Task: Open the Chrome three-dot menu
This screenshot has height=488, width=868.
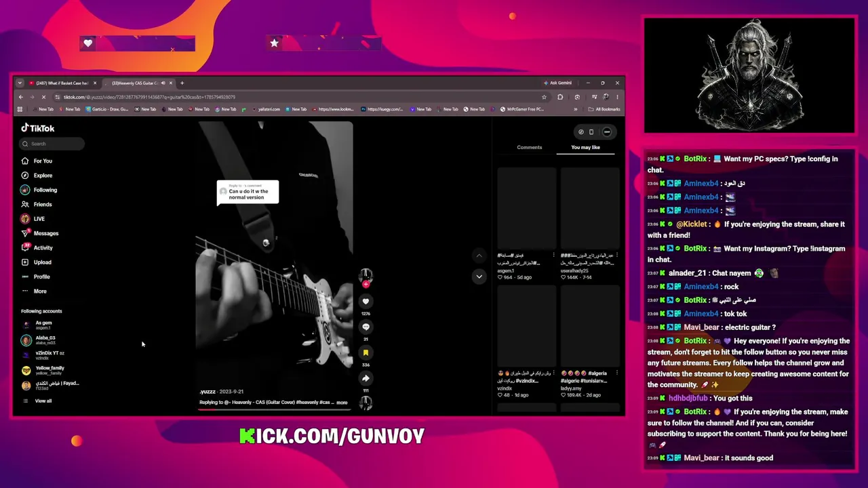Action: 617,97
